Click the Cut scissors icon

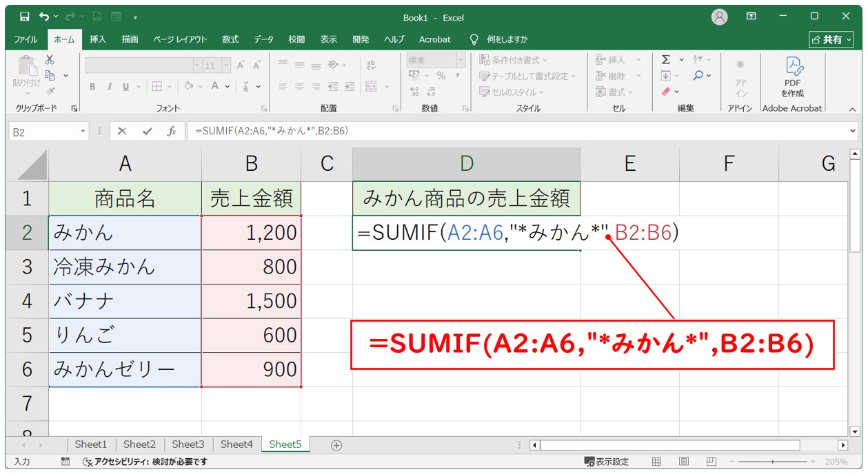click(x=50, y=60)
